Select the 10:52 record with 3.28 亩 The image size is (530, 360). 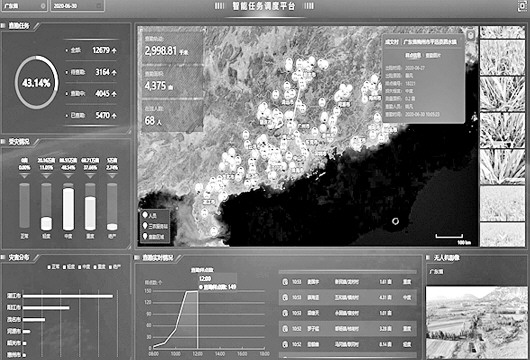click(347, 329)
